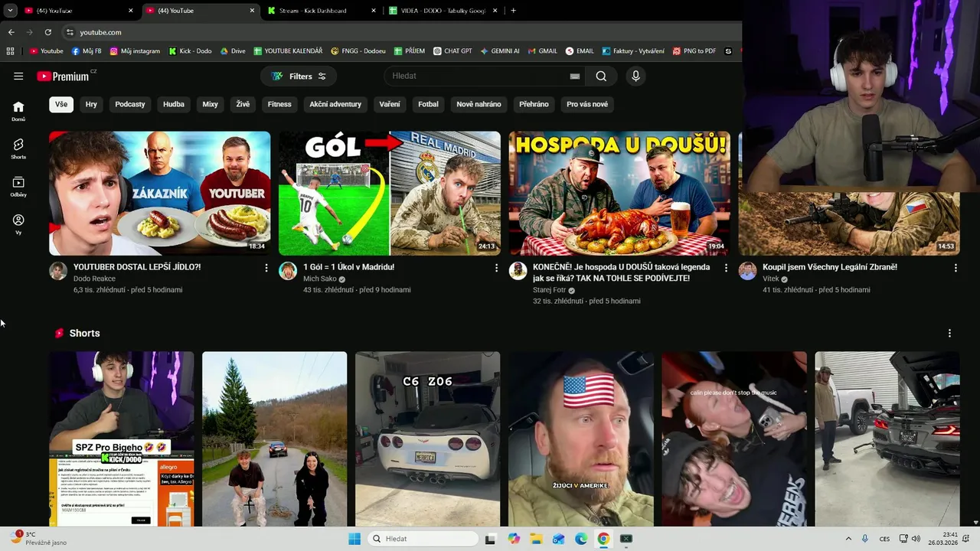Open the GEMINI AI bookmark
The image size is (980, 551).
[x=500, y=51]
